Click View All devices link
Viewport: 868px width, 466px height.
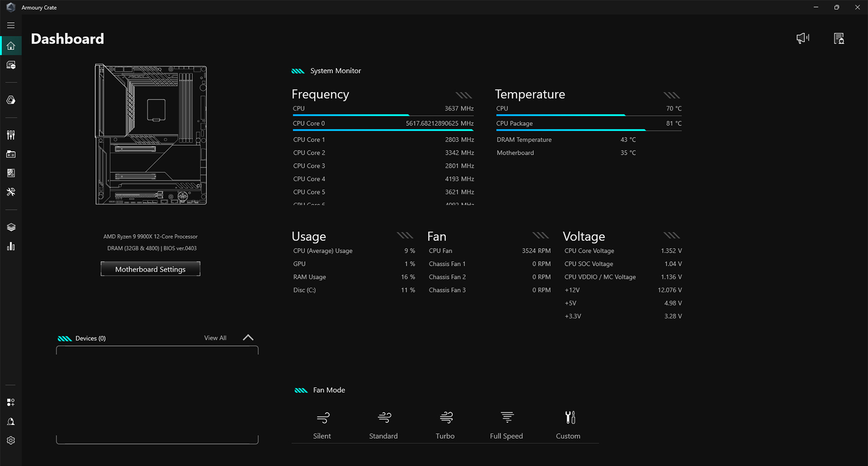click(x=215, y=338)
